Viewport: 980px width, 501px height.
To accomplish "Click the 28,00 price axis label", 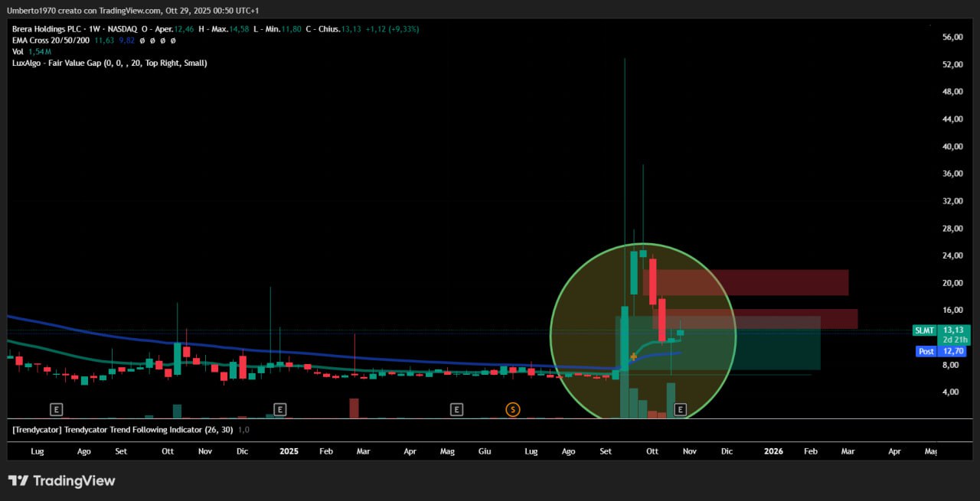I will (x=952, y=229).
